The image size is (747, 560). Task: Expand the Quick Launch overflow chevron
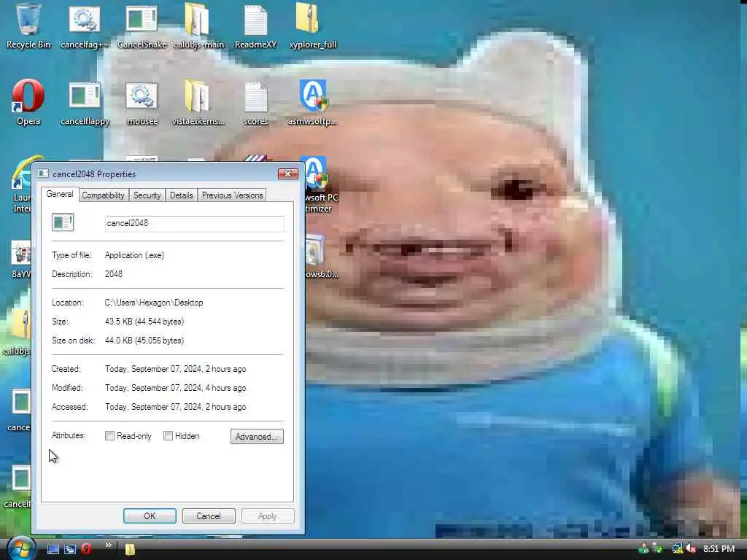[108, 545]
